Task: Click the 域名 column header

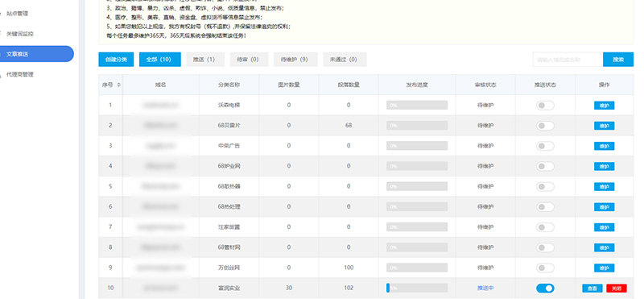Action: pyautogui.click(x=160, y=85)
